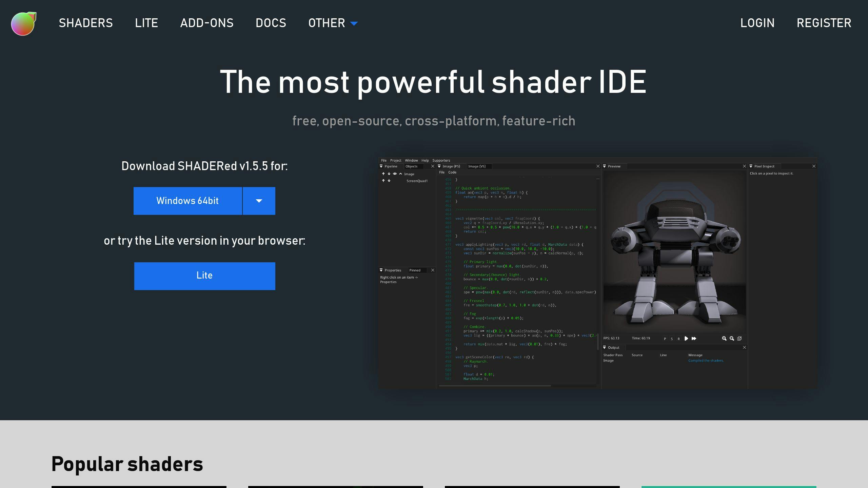This screenshot has height=488, width=868.
Task: Open Window menu in the IDE screenshot
Action: pos(411,161)
